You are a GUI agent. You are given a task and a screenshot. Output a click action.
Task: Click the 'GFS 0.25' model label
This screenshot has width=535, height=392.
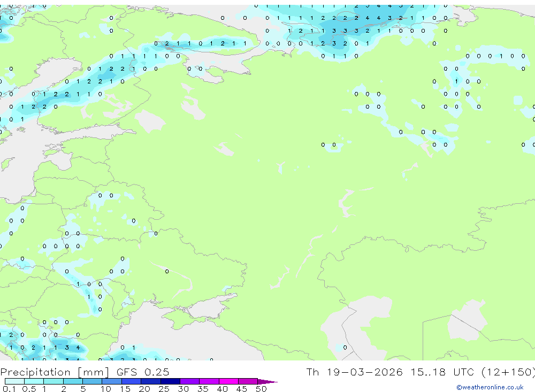tap(143, 372)
